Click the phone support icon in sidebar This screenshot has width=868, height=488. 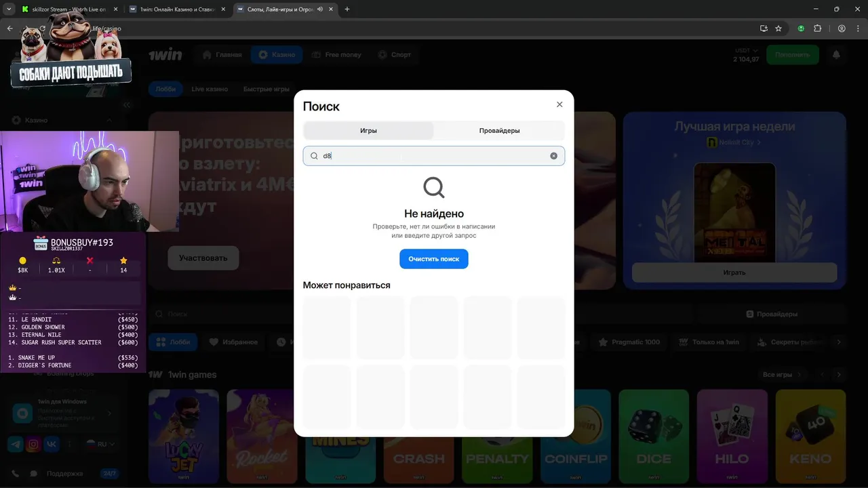click(x=16, y=474)
